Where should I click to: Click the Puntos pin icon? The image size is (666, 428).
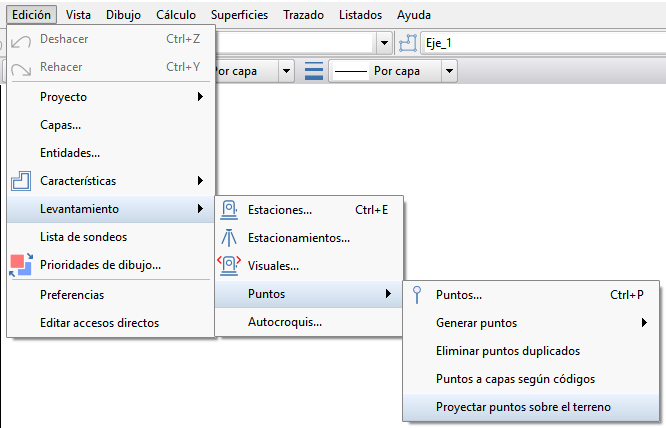(x=417, y=295)
